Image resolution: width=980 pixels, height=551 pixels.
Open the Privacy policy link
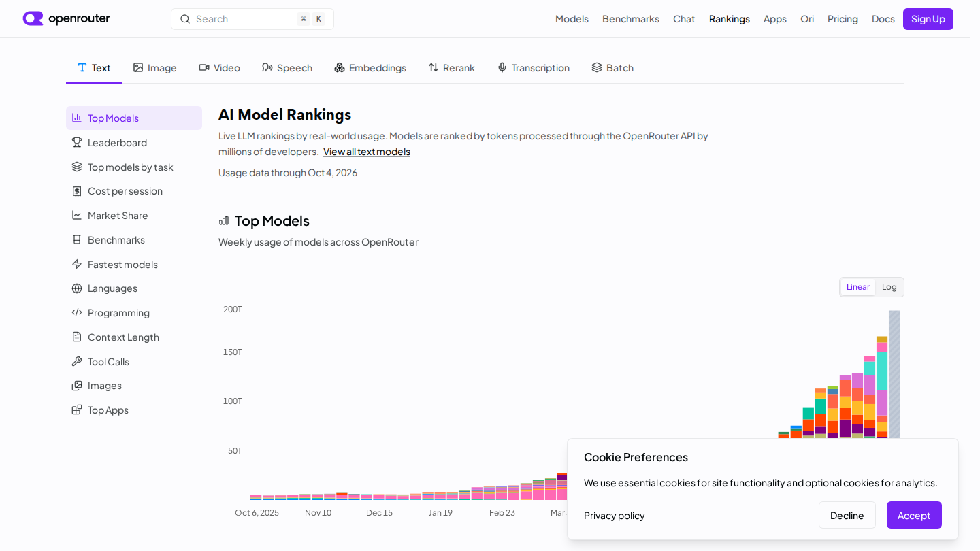(x=614, y=516)
